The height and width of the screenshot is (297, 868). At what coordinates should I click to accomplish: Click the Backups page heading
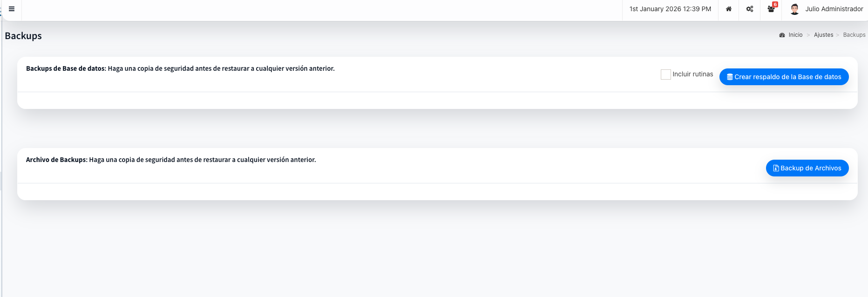(x=23, y=36)
